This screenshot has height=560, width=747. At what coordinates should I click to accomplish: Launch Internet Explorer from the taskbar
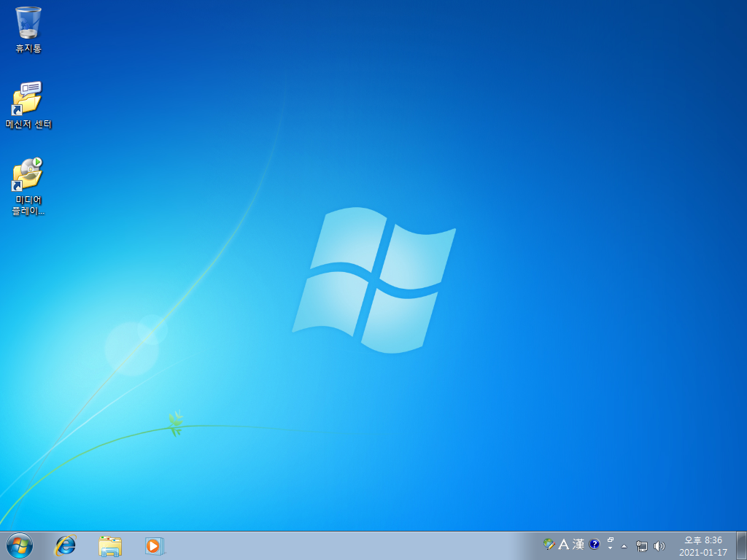(x=65, y=545)
